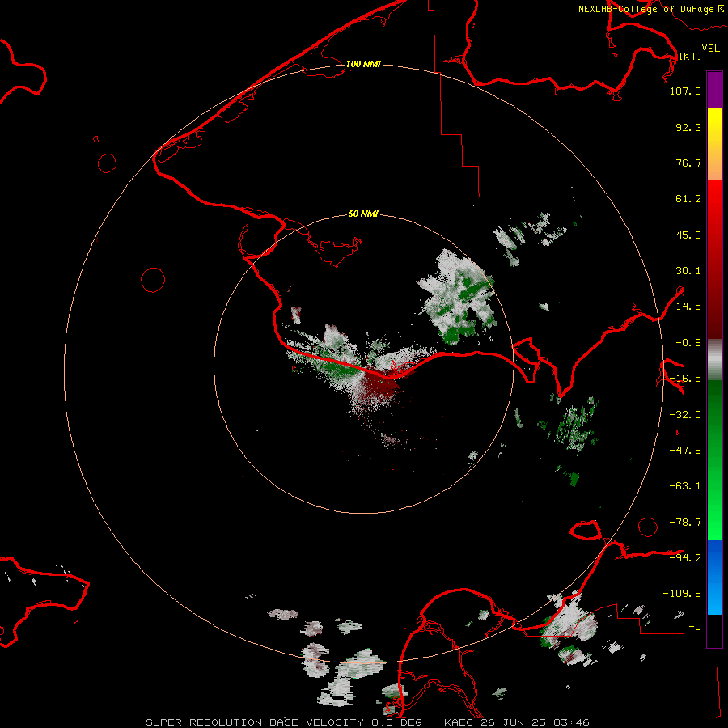The image size is (728, 728).
Task: Pick the purple segment of the velocity scale
Action: pos(714,90)
